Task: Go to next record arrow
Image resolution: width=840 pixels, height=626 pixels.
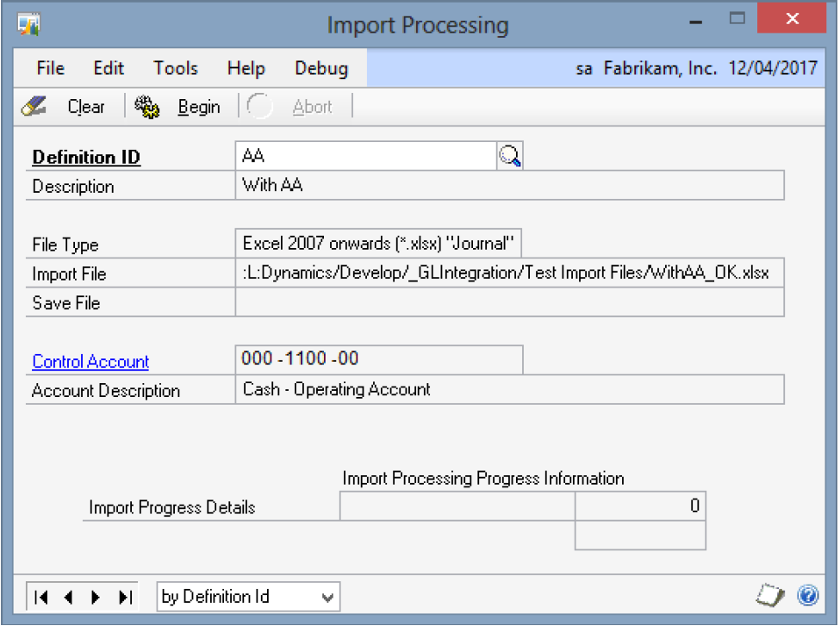Action: [95, 597]
